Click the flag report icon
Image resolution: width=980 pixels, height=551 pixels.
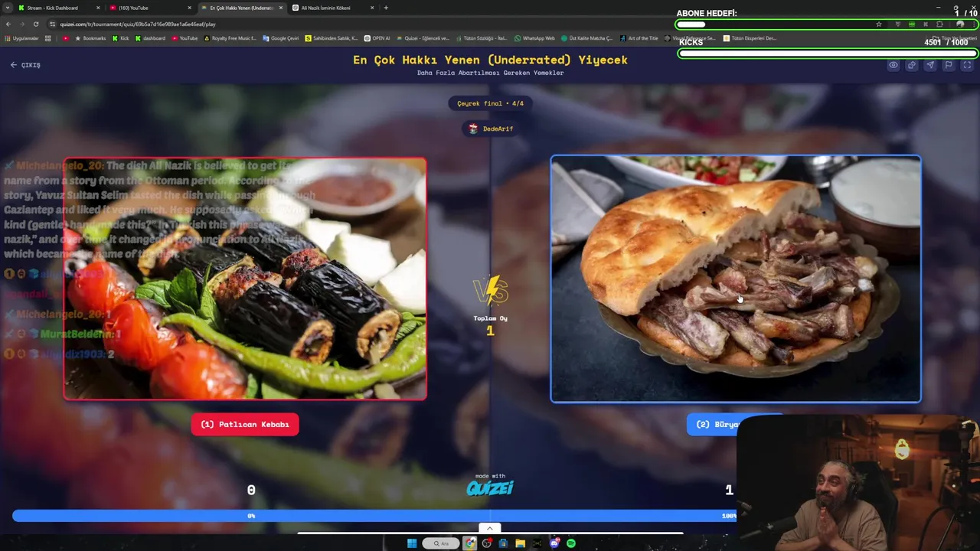coord(948,65)
